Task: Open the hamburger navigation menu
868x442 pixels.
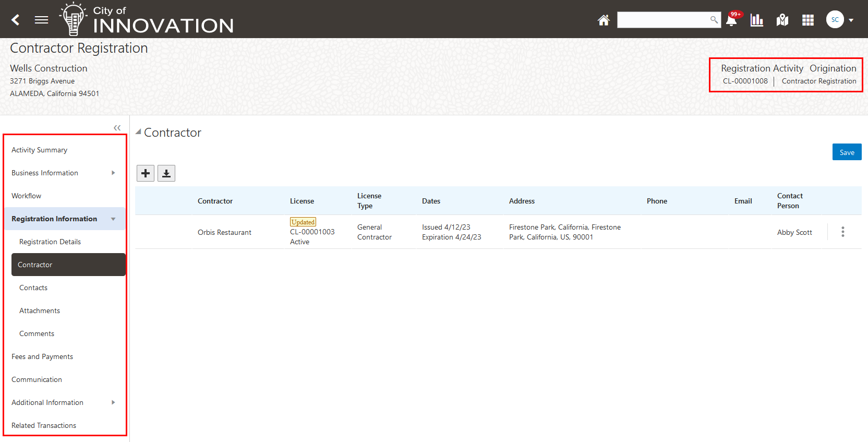Action: [x=41, y=20]
